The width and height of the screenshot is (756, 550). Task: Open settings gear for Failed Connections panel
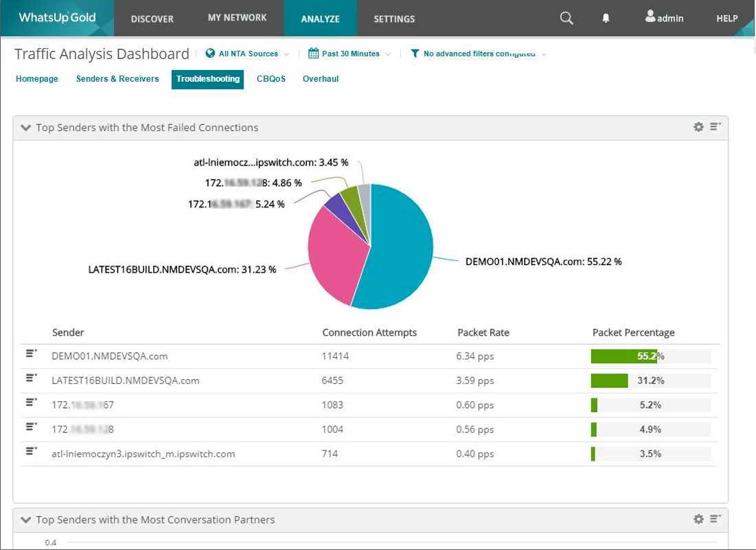tap(698, 126)
